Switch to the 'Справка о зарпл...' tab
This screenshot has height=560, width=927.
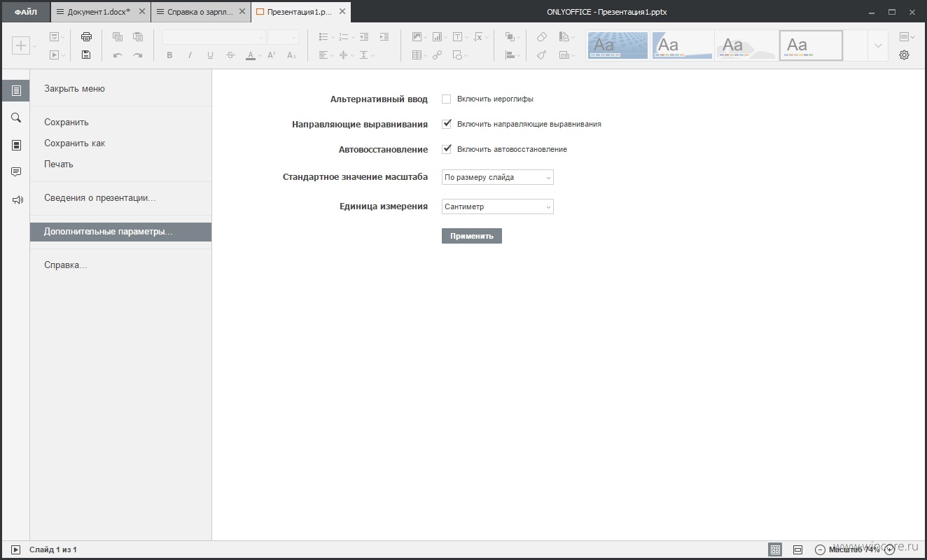click(200, 12)
